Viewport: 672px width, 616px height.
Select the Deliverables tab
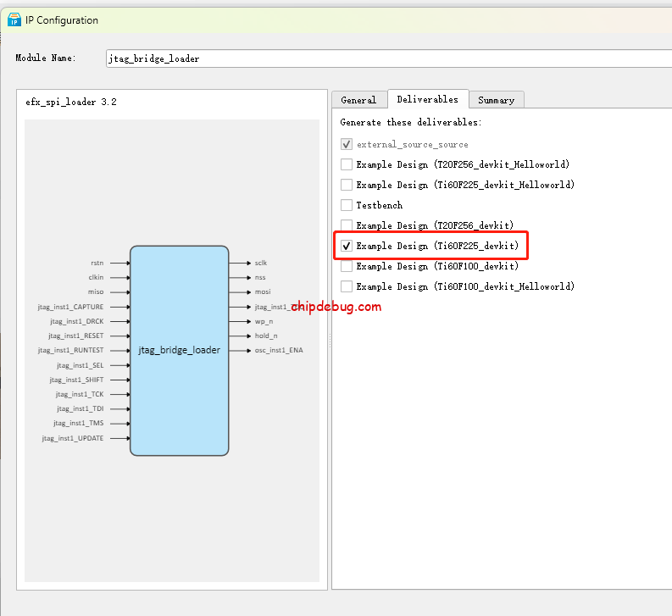coord(427,99)
